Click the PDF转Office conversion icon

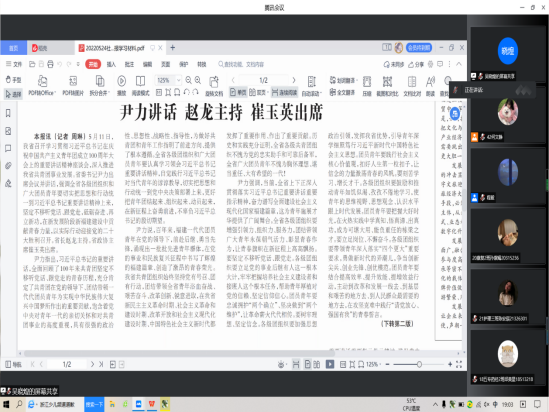pos(42,85)
